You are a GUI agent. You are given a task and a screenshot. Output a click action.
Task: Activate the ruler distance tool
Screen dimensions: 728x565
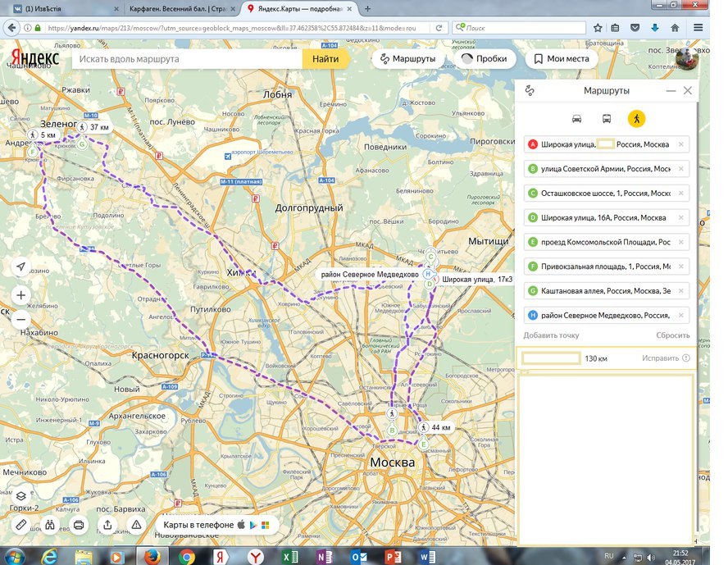coord(20,525)
